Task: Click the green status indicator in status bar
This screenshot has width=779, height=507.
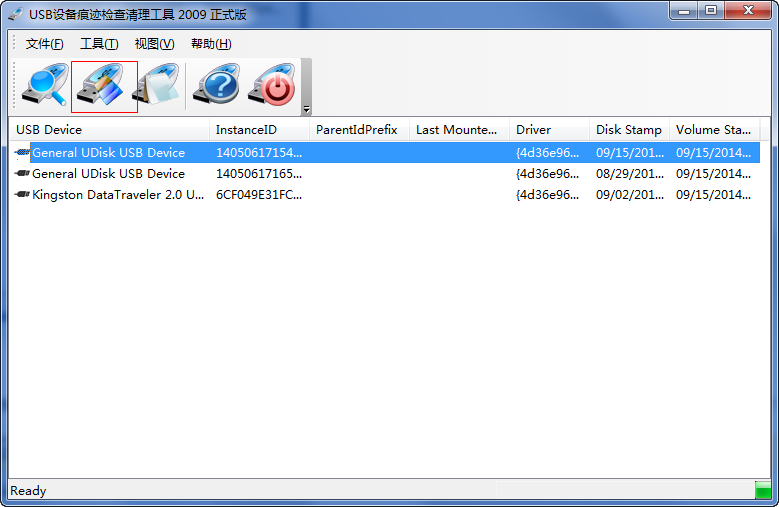Action: (763, 490)
